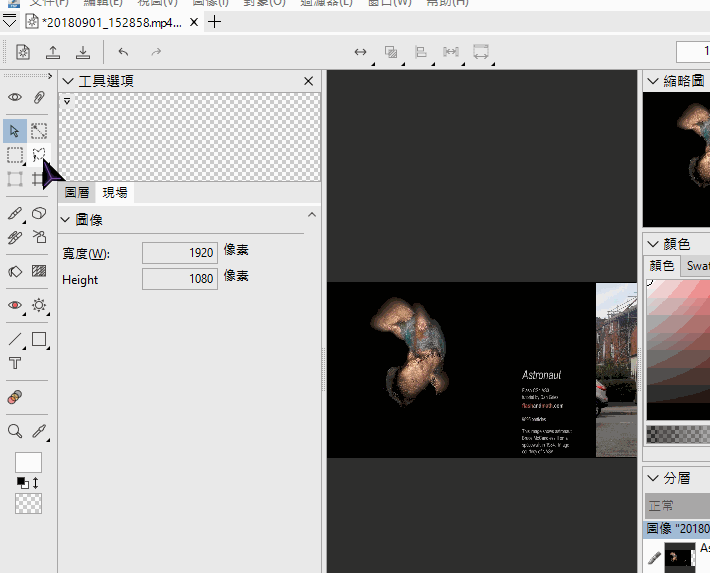710x573 pixels.
Task: Collapse the 工具選項 panel
Action: pos(67,81)
